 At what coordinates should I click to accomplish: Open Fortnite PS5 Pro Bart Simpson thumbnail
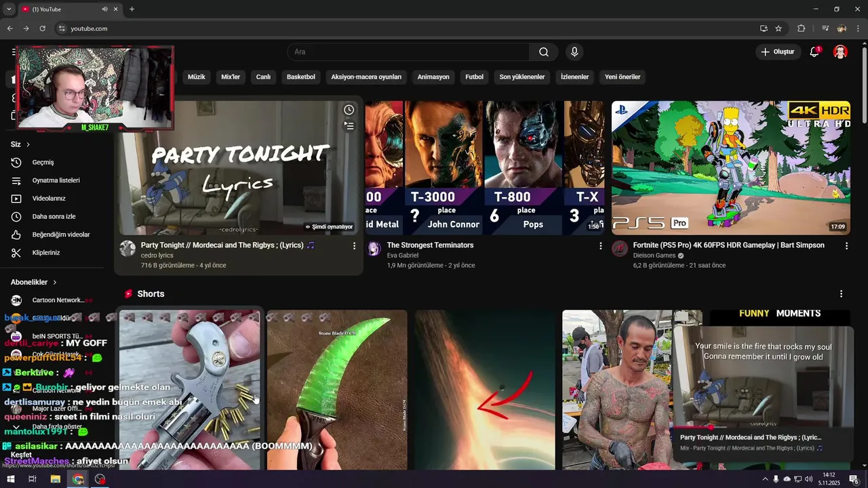click(x=731, y=167)
